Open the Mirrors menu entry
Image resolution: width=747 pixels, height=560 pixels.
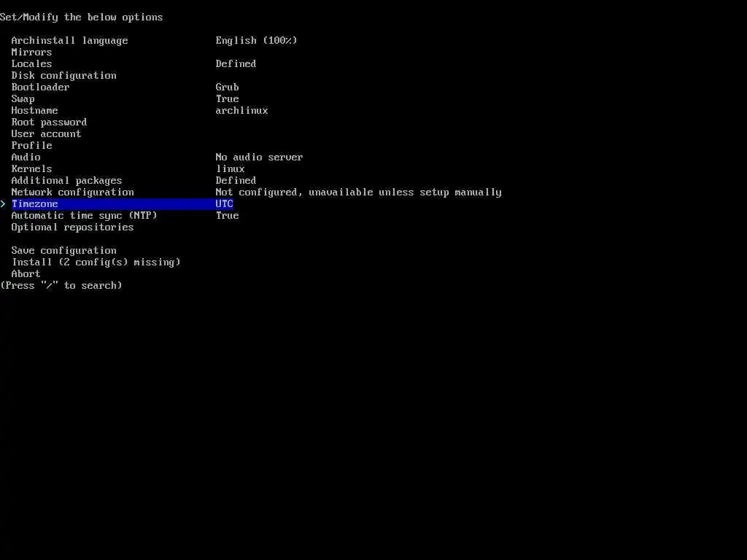31,52
